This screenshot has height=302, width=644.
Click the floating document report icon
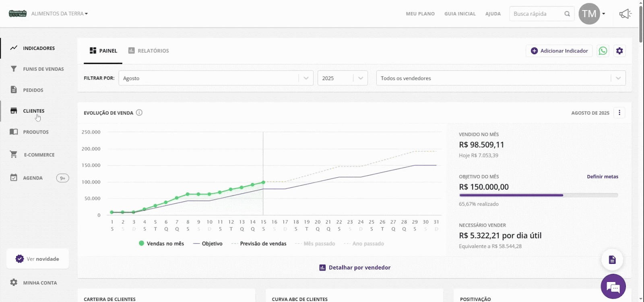coord(612,260)
